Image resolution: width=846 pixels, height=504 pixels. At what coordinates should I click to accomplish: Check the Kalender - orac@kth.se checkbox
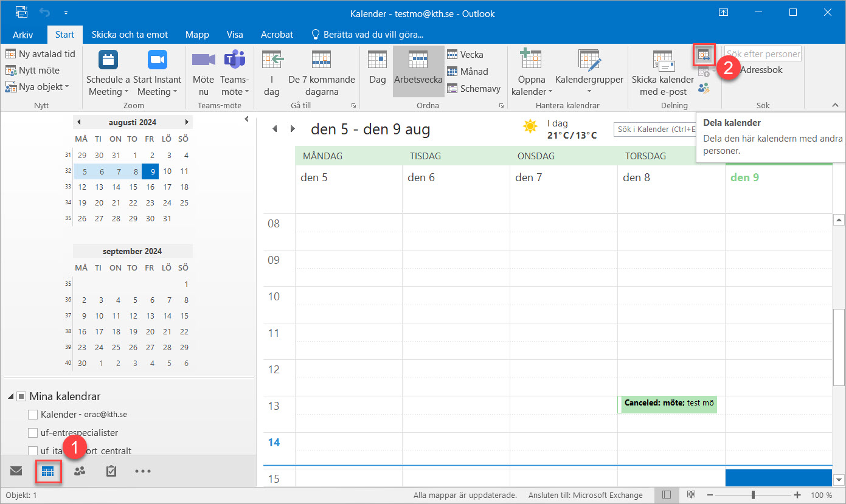point(33,415)
